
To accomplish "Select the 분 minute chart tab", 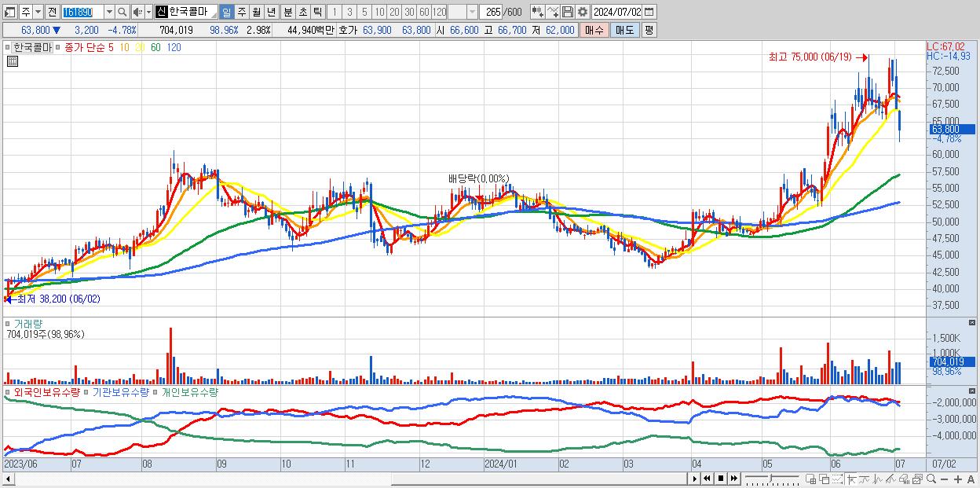I will pos(288,12).
